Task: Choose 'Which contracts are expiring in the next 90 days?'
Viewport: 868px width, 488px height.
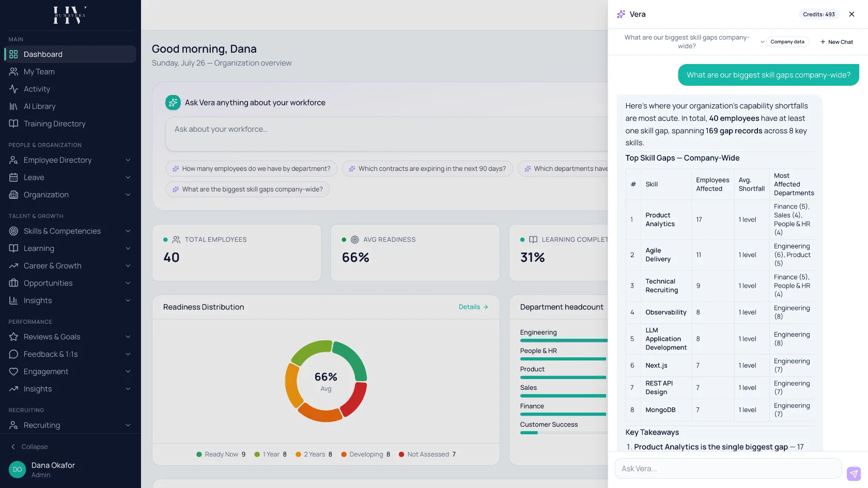Action: click(x=427, y=169)
